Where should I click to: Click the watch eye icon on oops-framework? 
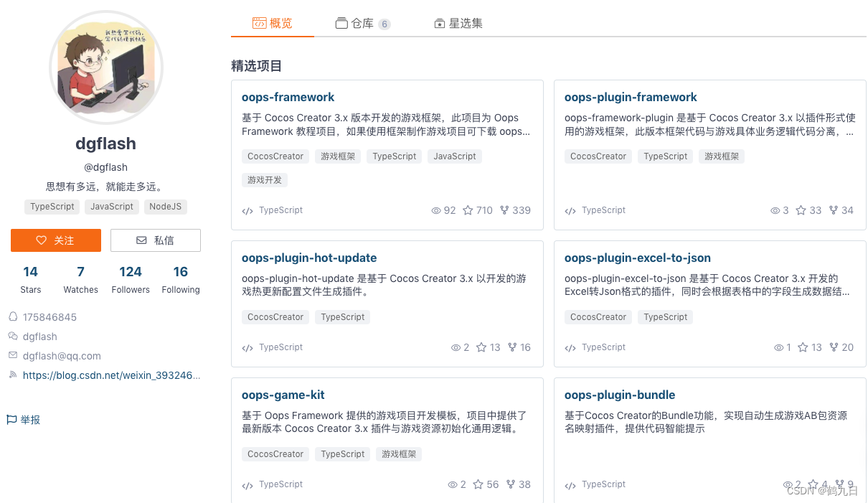[x=435, y=210]
